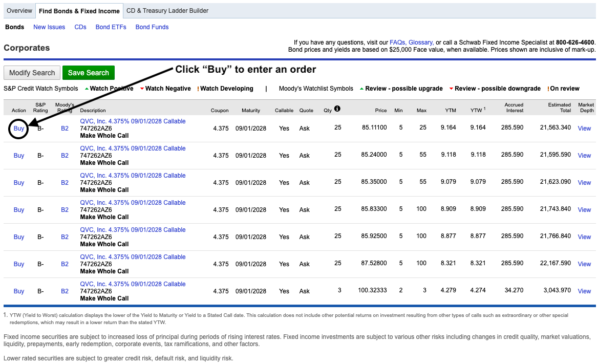Click the Estimated Total column header
598x364 pixels.
(560, 108)
